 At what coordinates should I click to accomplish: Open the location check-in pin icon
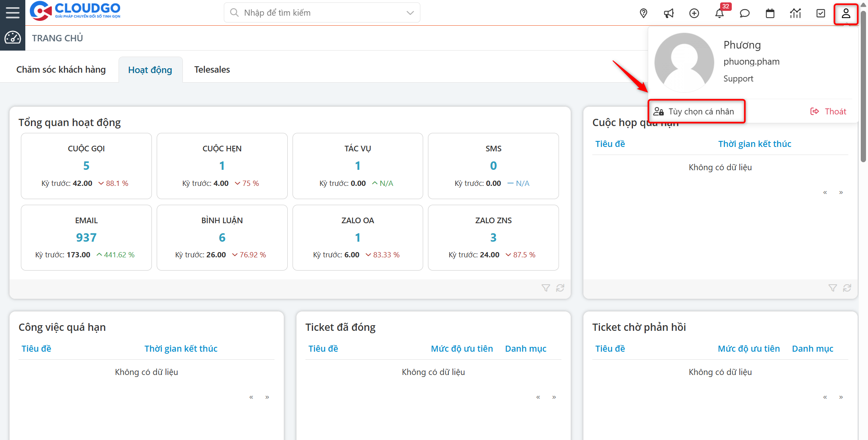643,13
